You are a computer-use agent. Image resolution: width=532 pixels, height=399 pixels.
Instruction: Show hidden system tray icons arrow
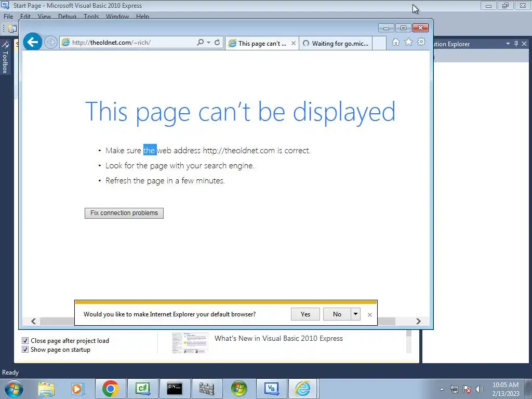(442, 389)
